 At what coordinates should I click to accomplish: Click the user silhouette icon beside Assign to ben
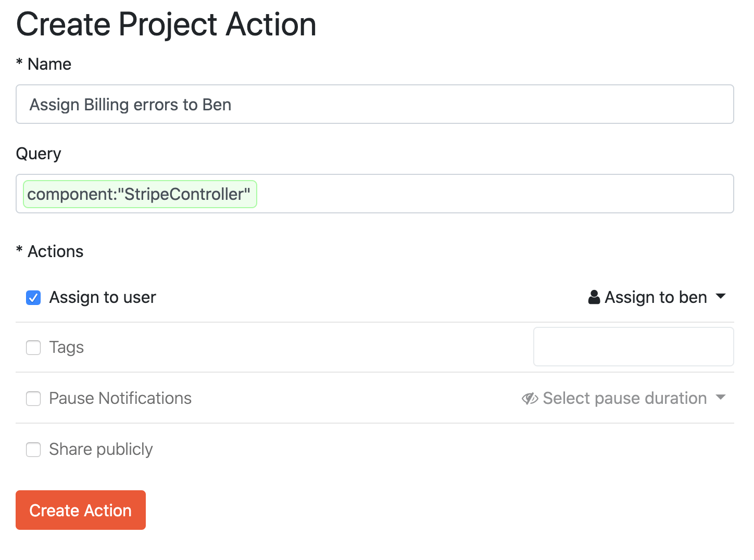[x=594, y=297]
